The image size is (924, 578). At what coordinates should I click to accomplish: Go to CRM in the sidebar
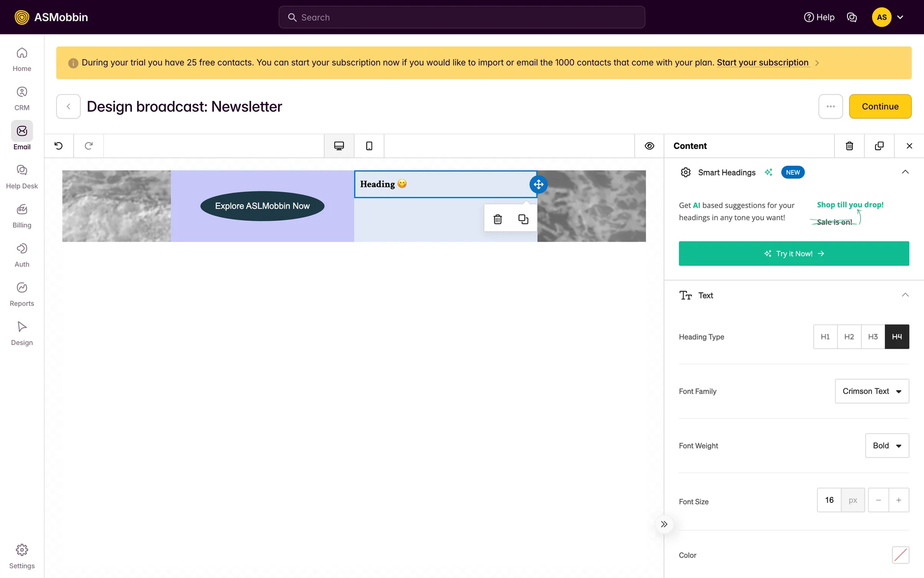pos(22,98)
